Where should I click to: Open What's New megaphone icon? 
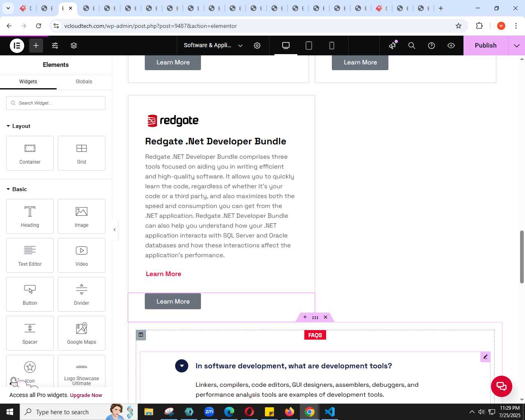pos(393,46)
